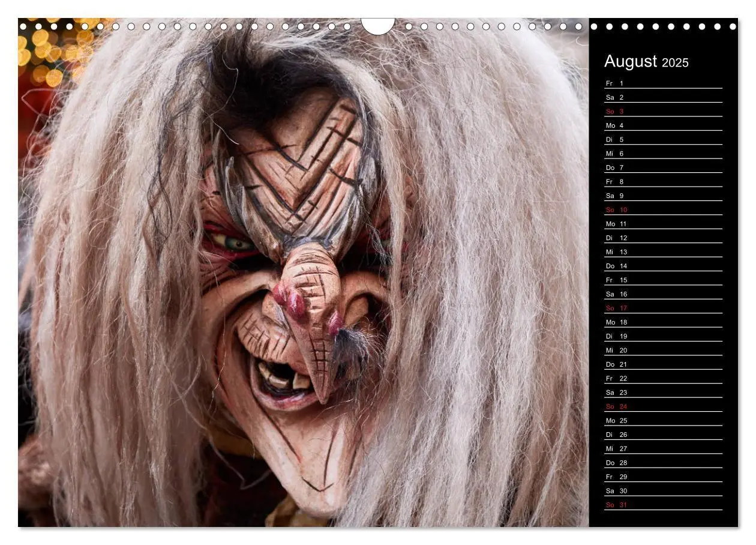This screenshot has width=756, height=545.
Task: Select the date row 'Sa 2'
Action: tap(663, 97)
